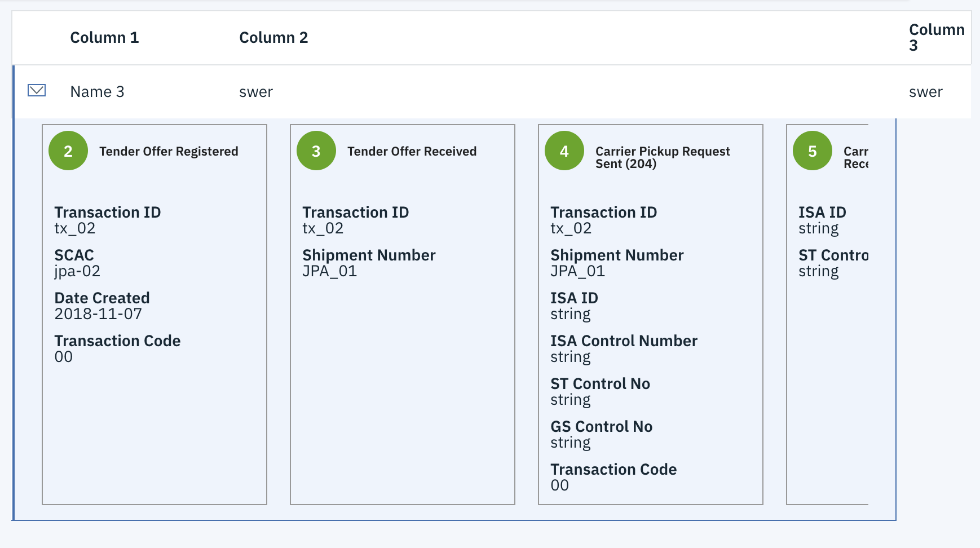Click the GS Control No field in step 4
This screenshot has height=548, width=980.
coord(601,426)
